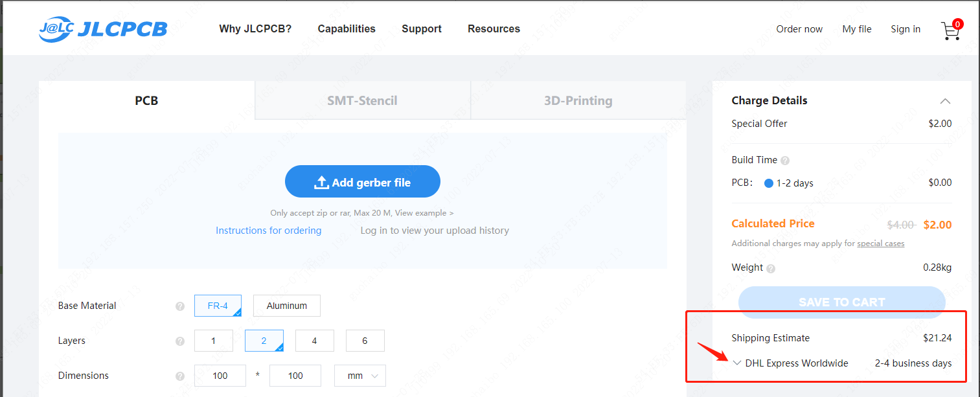Image resolution: width=980 pixels, height=397 pixels.
Task: Click the SAVE TO CART button
Action: (x=842, y=302)
